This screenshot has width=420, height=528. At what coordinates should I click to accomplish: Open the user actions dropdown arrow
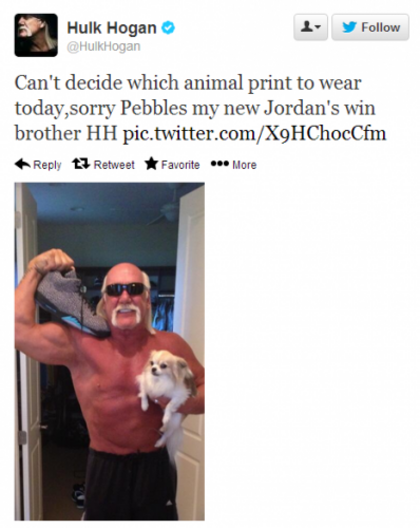318,27
